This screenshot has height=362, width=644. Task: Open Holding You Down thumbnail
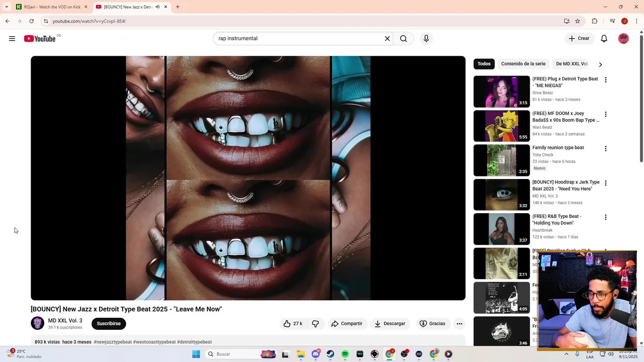pos(502,229)
